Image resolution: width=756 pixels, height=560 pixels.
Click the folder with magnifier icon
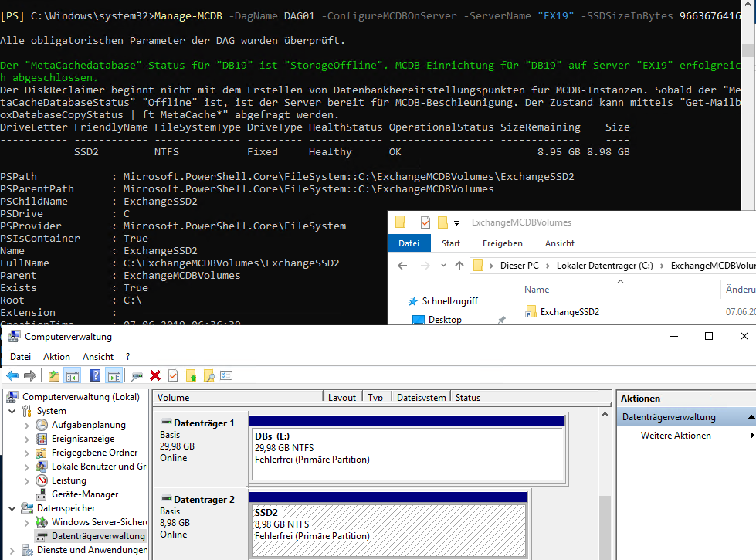pos(208,375)
